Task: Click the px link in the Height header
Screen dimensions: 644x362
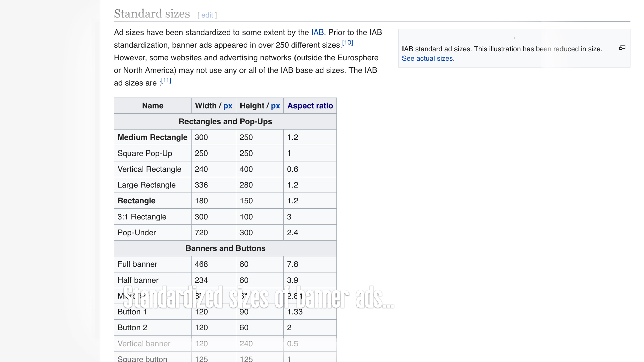Action: (275, 106)
